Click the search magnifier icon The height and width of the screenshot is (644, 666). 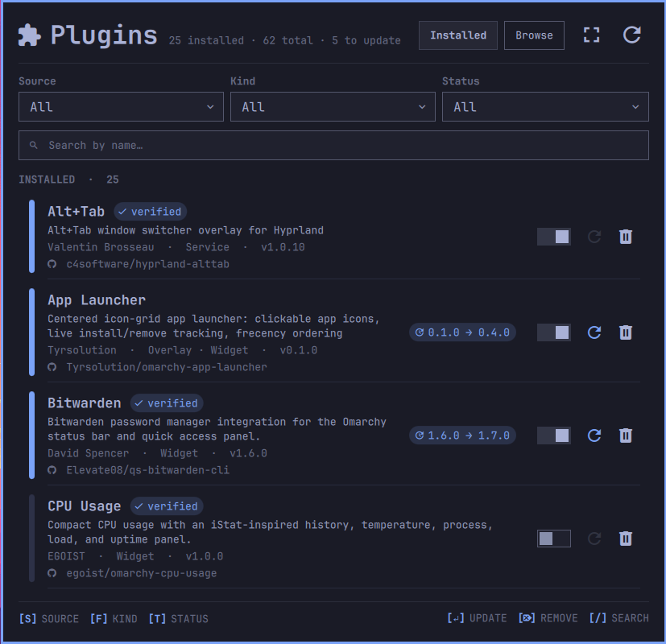click(x=34, y=145)
